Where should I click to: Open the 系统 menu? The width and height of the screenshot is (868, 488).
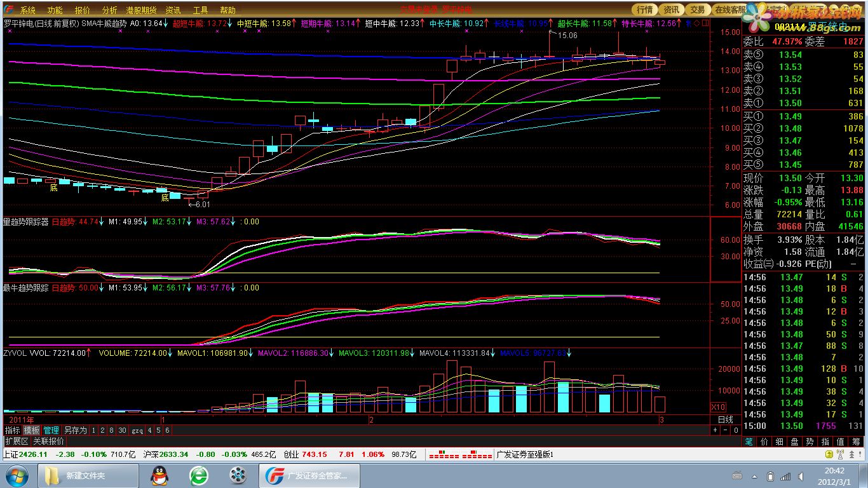[27, 10]
